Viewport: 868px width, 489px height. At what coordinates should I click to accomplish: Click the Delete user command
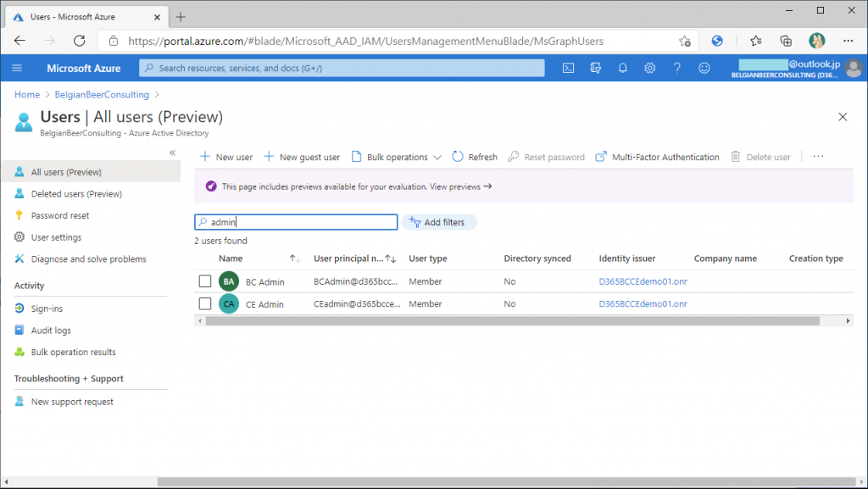(x=760, y=157)
